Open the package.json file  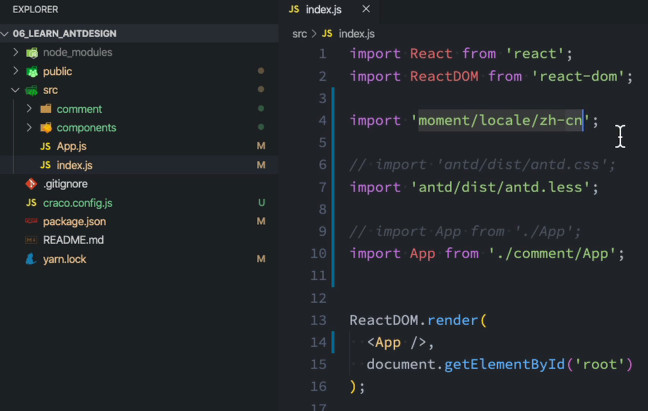point(74,221)
